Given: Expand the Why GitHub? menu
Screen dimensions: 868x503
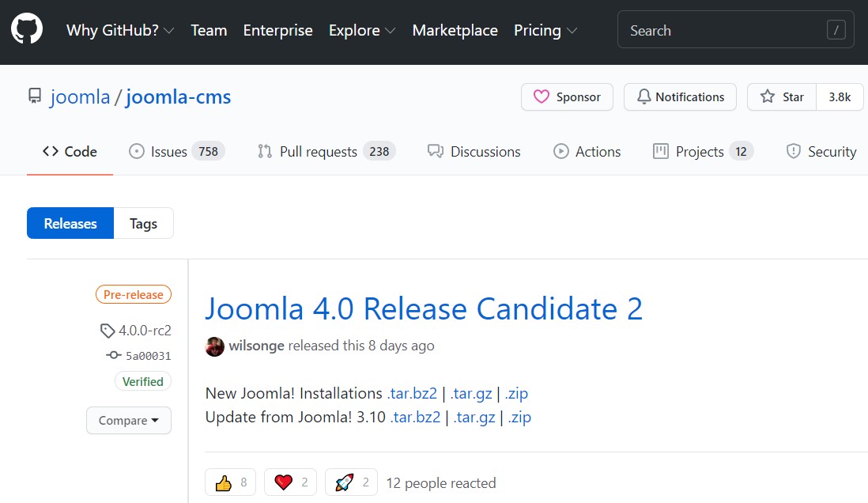Looking at the screenshot, I should tap(120, 30).
